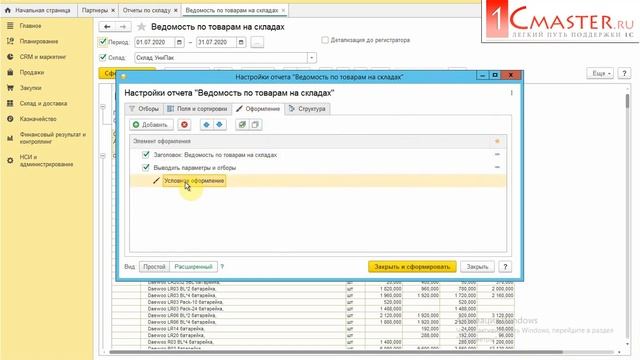Viewport: 640px width, 360px height.
Task: Open Финансовый результат и контроллинг section
Action: point(52,138)
